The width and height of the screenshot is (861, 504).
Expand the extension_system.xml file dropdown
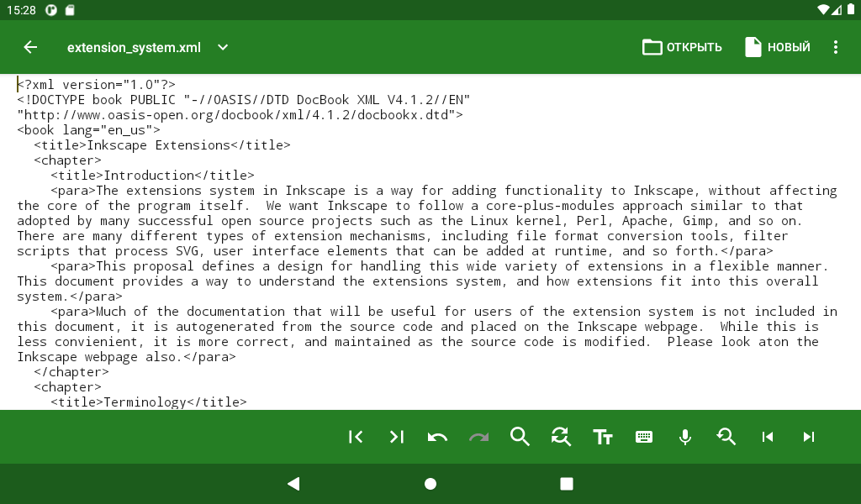click(x=222, y=47)
